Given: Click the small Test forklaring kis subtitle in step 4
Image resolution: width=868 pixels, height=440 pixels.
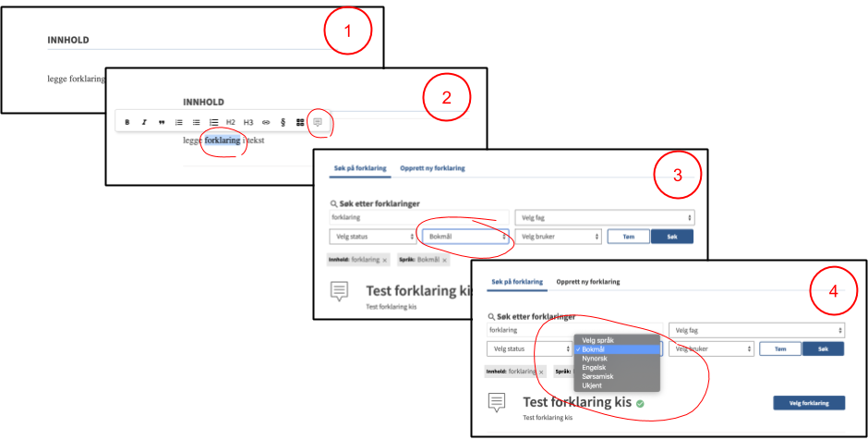Looking at the screenshot, I should point(548,417).
